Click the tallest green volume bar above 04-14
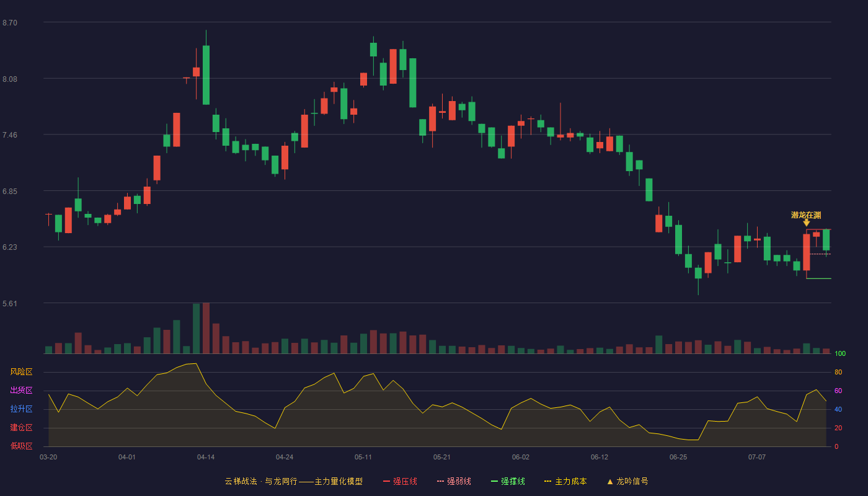The image size is (868, 496). coord(196,329)
